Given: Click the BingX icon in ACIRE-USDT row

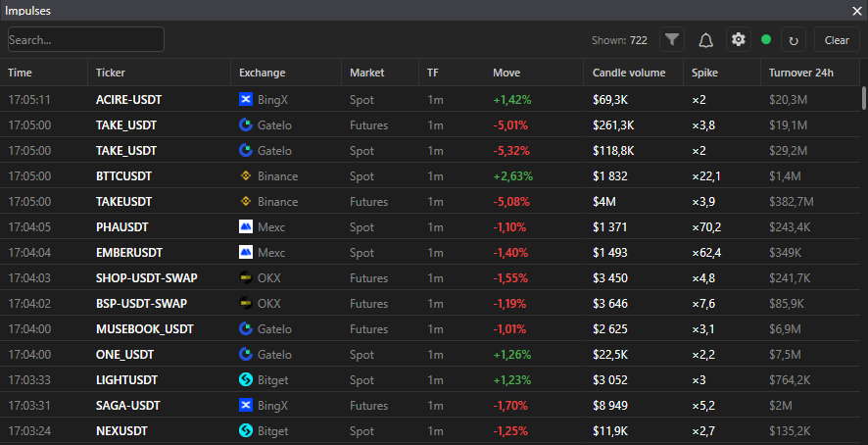Looking at the screenshot, I should pyautogui.click(x=246, y=100).
